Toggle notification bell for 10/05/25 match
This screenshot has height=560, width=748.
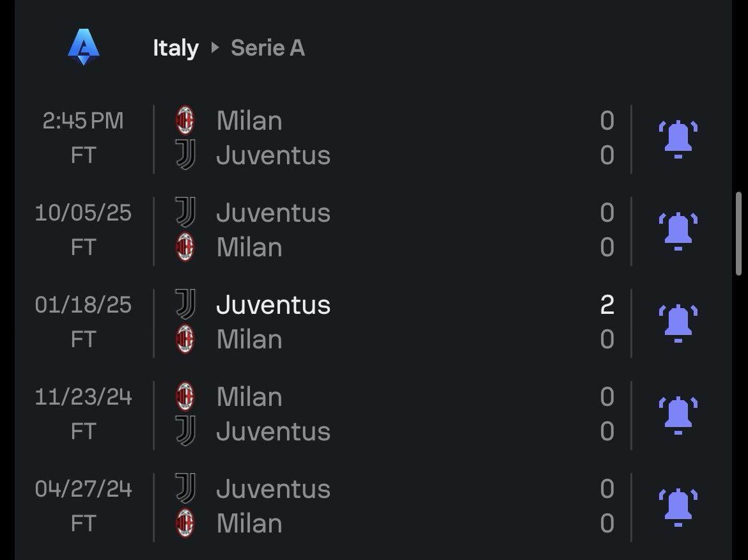point(678,231)
